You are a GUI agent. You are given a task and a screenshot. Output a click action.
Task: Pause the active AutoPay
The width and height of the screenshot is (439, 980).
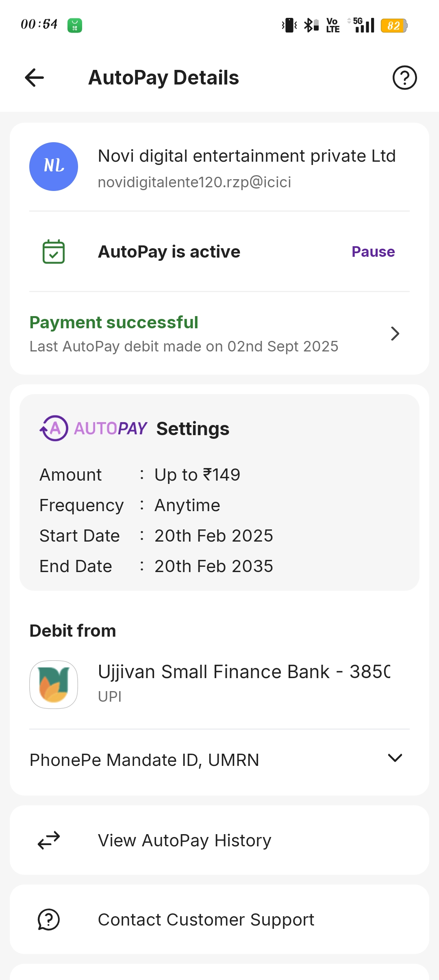[373, 252]
